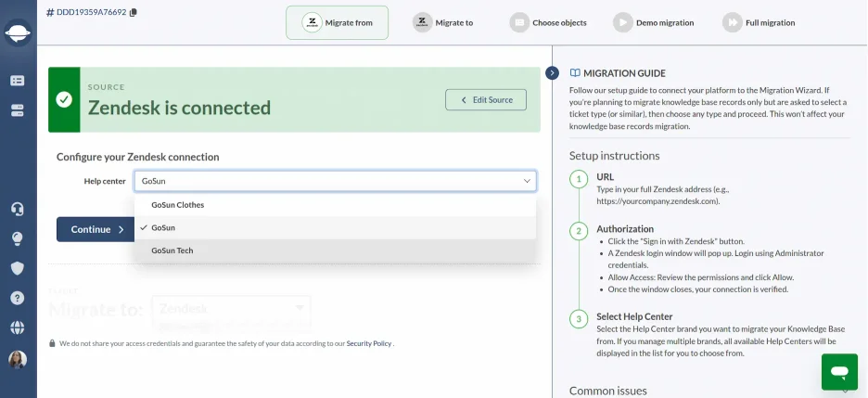868x398 pixels.
Task: Click the Continue button
Action: coord(96,229)
